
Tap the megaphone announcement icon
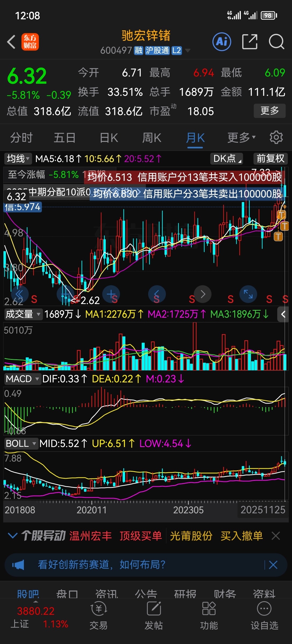[x=18, y=565]
